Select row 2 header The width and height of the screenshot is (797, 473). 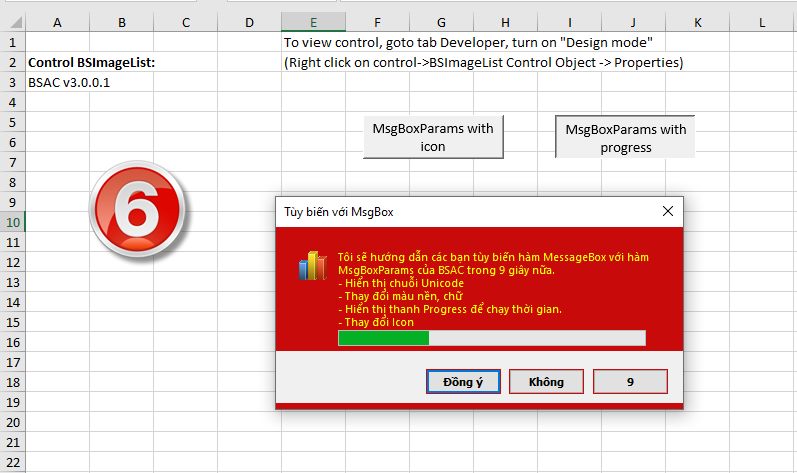tap(13, 62)
